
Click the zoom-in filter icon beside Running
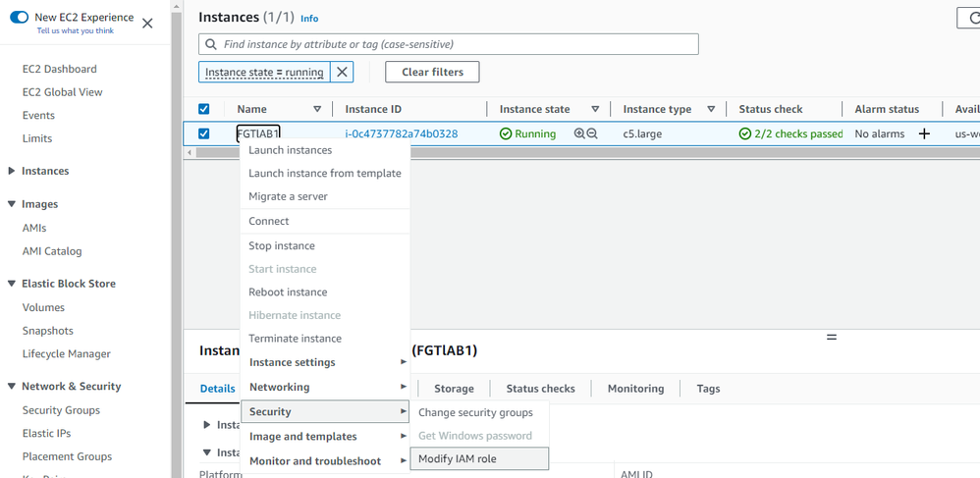(x=579, y=133)
